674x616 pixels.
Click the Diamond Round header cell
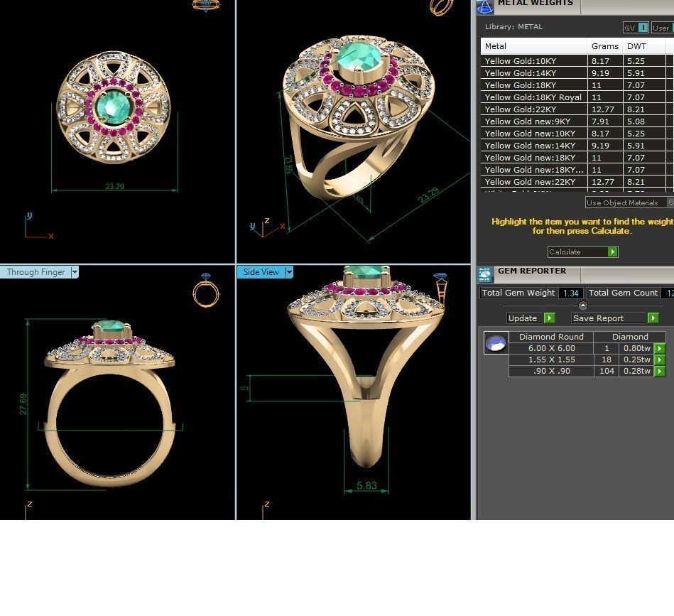552,337
